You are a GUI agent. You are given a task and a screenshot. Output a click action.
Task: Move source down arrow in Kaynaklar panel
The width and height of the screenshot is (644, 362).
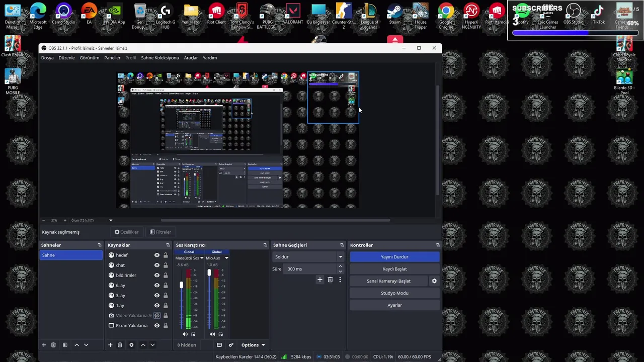pos(152,345)
